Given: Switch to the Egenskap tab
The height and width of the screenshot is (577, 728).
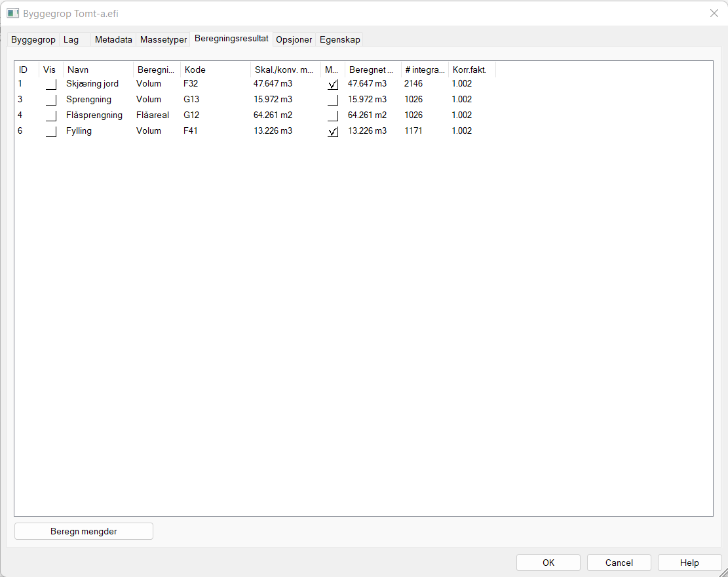Looking at the screenshot, I should 339,40.
